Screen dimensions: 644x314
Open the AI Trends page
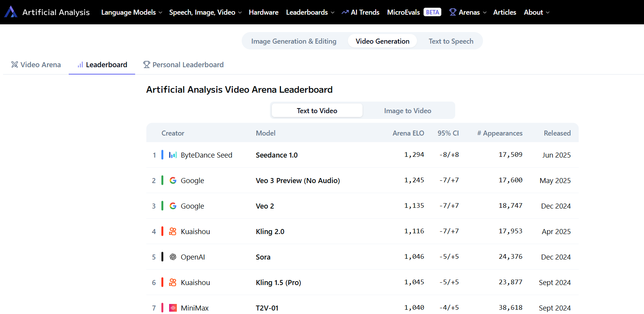(361, 12)
